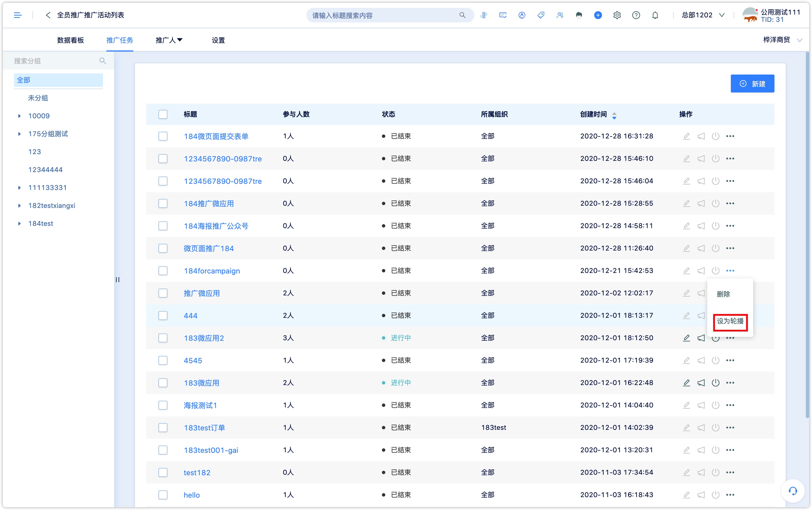Check the 4545 row checkbox
Image resolution: width=812 pixels, height=510 pixels.
click(163, 361)
